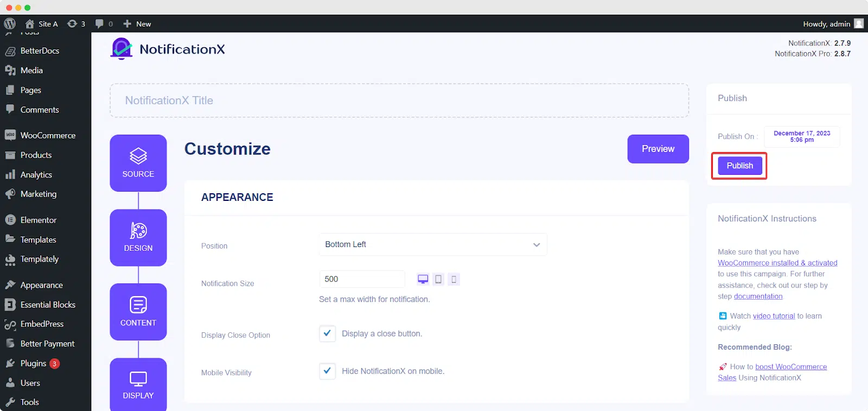Click the APPEARANCE section heading
The width and height of the screenshot is (868, 411).
[x=237, y=197]
